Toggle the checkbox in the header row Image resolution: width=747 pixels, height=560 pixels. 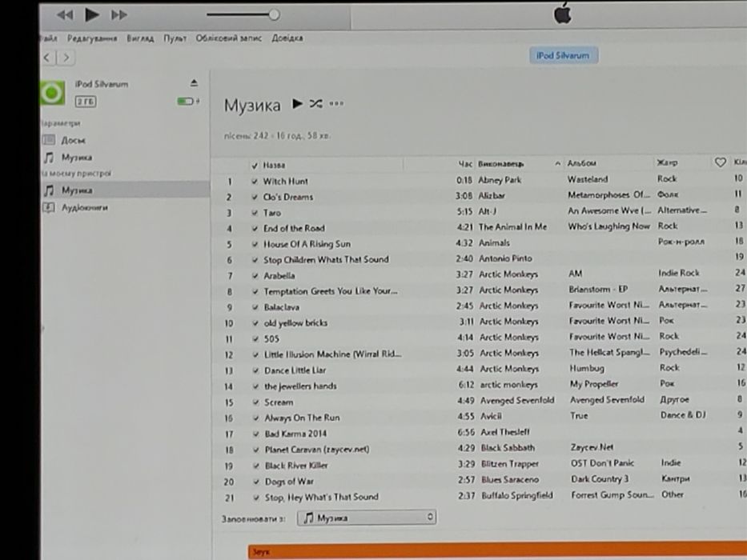tap(255, 166)
